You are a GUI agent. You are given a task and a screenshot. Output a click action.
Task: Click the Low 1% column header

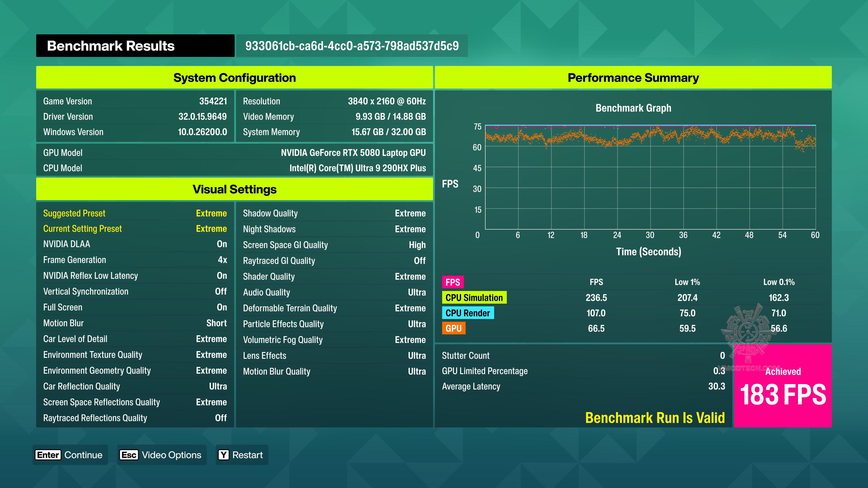pyautogui.click(x=687, y=282)
